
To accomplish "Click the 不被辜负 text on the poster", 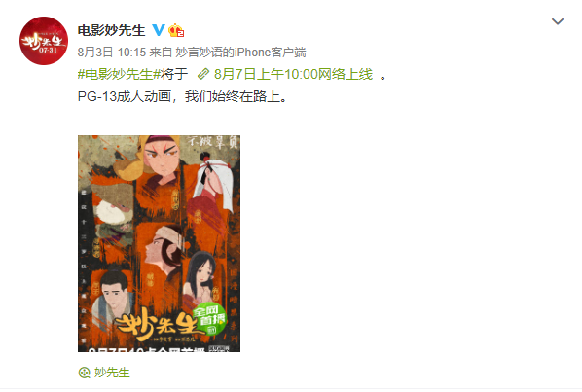I will click(212, 142).
